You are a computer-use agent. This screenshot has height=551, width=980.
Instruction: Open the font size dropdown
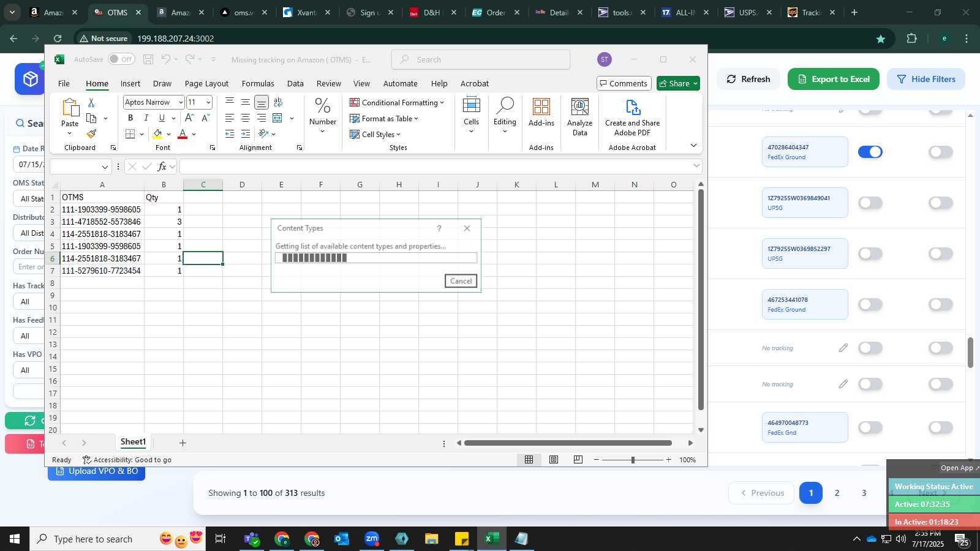click(208, 102)
